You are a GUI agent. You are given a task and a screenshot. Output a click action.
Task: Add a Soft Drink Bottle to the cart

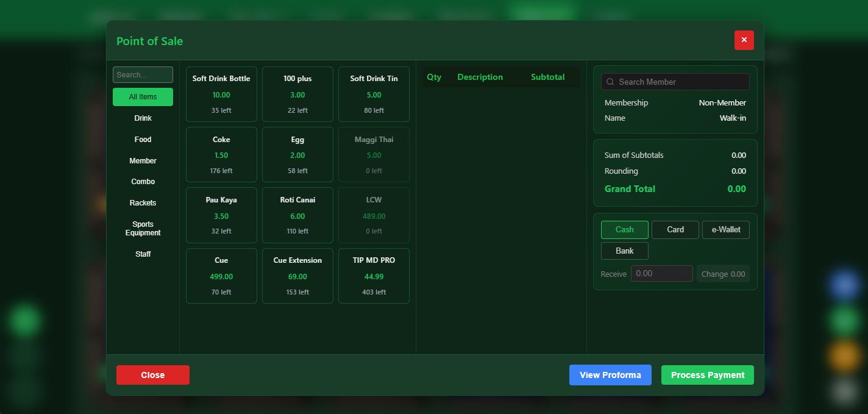pyautogui.click(x=221, y=94)
